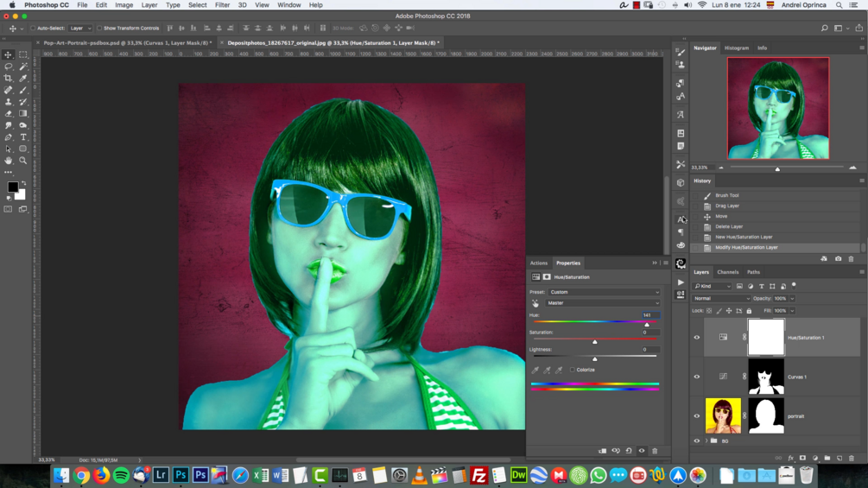Screen dimensions: 868x488
Task: Enable the Colorize checkbox
Action: click(572, 370)
